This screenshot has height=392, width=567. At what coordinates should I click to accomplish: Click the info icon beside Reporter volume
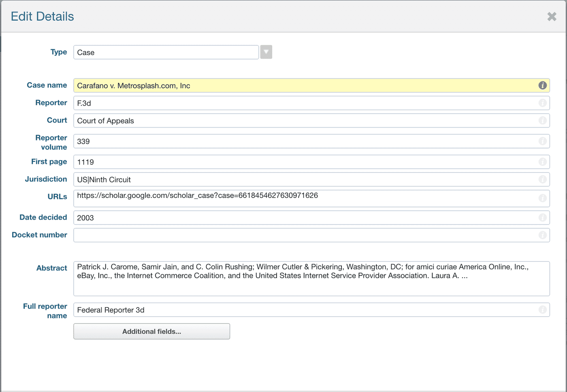[543, 141]
